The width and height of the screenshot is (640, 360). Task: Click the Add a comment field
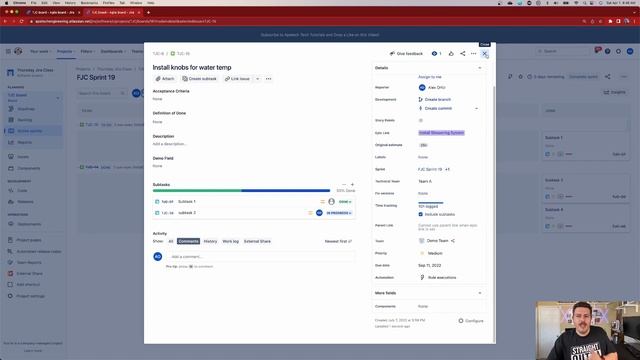261,257
